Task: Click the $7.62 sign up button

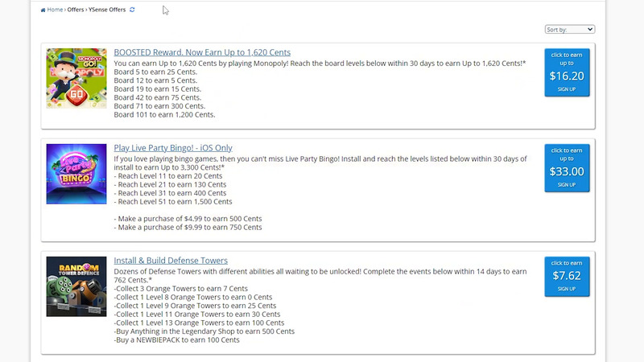Action: (x=567, y=277)
